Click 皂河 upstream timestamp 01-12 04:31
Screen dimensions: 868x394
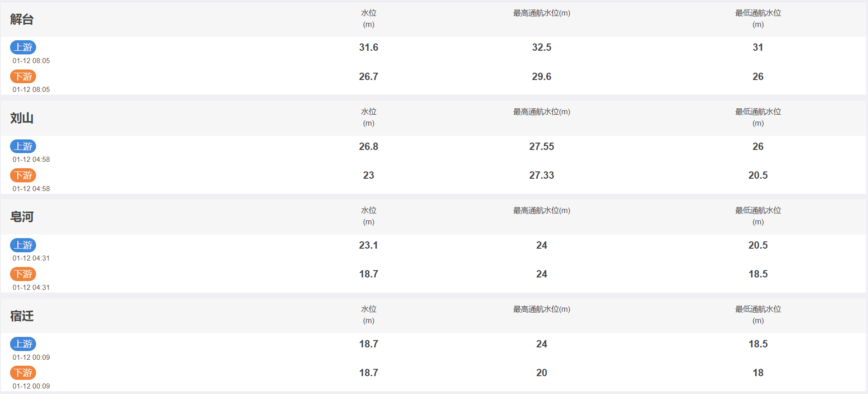[31, 258]
